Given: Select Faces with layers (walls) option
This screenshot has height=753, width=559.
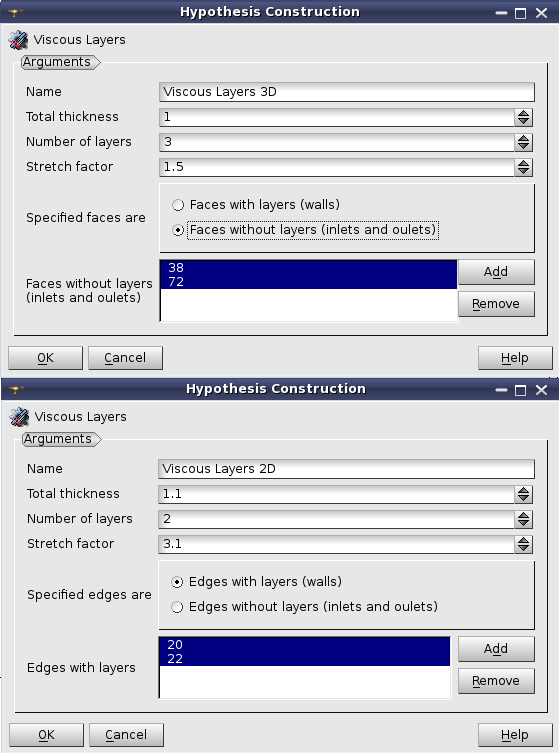Looking at the screenshot, I should pyautogui.click(x=178, y=205).
